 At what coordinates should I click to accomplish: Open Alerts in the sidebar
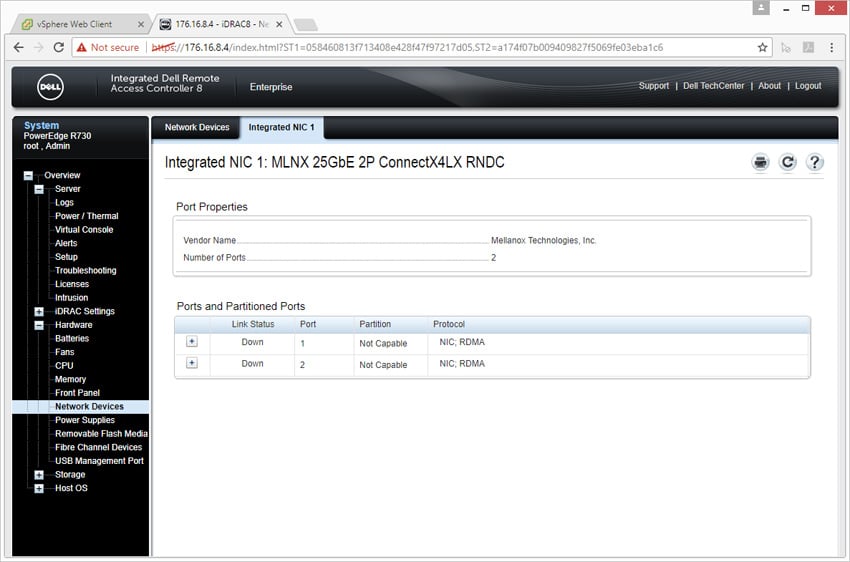pyautogui.click(x=66, y=243)
